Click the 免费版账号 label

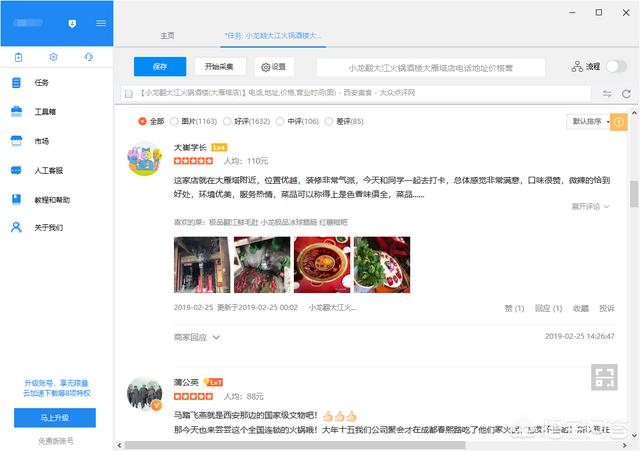coord(56,441)
